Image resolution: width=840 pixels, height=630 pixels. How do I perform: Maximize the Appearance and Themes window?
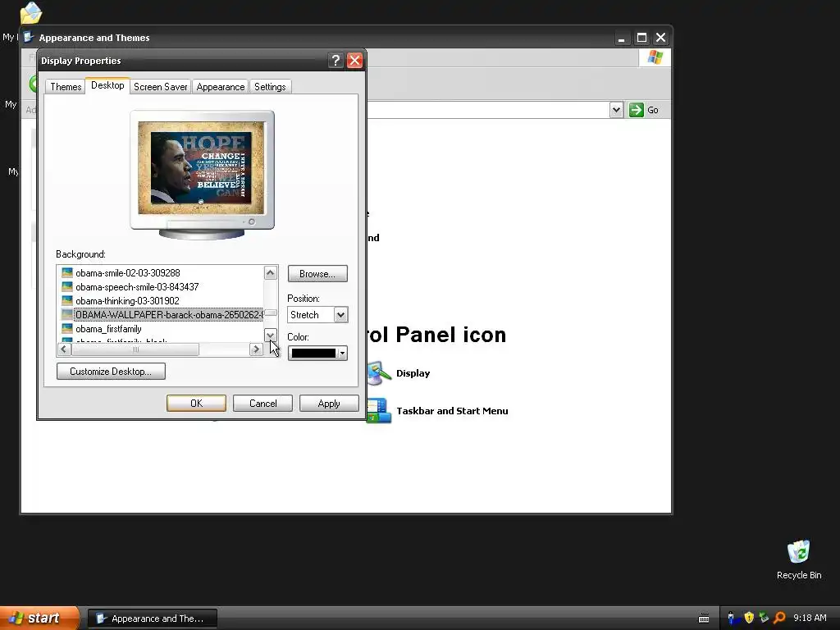click(641, 38)
